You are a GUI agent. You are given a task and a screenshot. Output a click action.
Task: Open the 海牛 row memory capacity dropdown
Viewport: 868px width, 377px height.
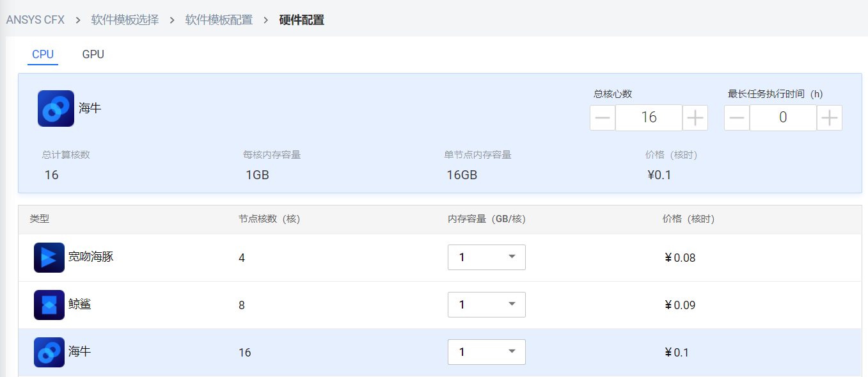487,352
